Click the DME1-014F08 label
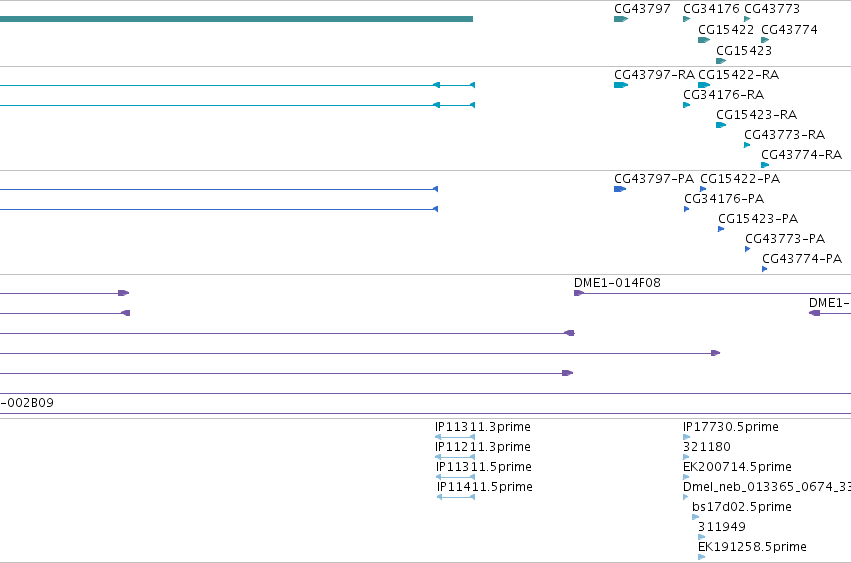Viewport: 851px width, 563px height. 617,283
